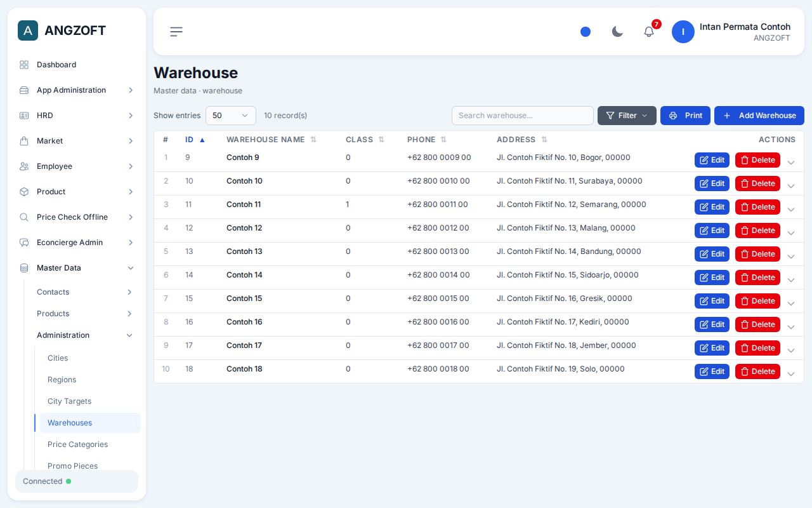Click the Product box icon
This screenshot has width=812, height=508.
pos(24,192)
